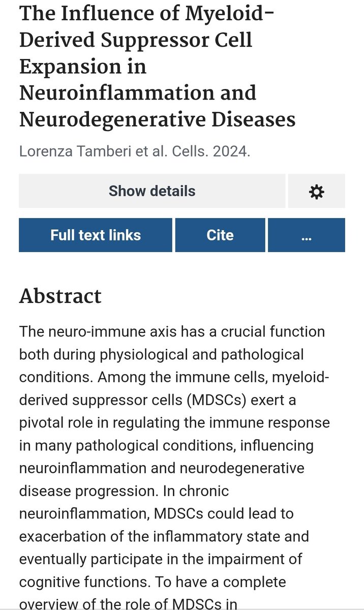Click the parenthesized "(MDSCs)" abbreviation

click(219, 401)
